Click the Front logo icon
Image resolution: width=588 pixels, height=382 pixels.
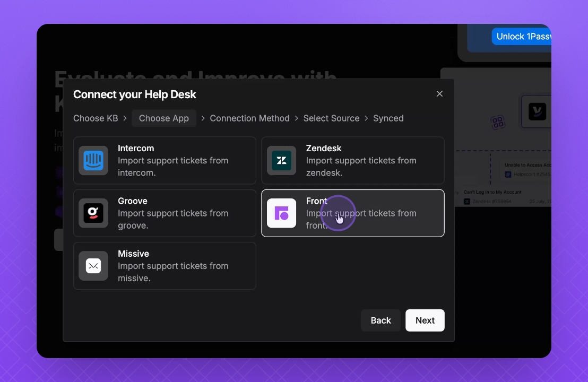[282, 213]
